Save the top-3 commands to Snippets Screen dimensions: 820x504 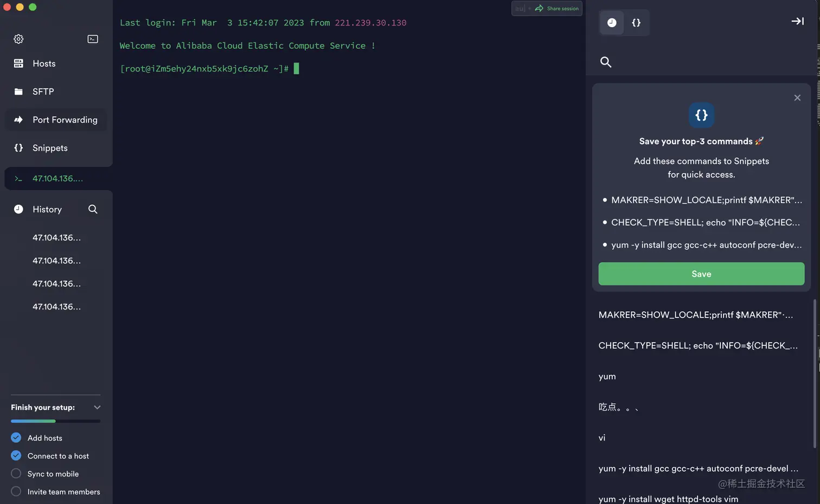pos(701,274)
